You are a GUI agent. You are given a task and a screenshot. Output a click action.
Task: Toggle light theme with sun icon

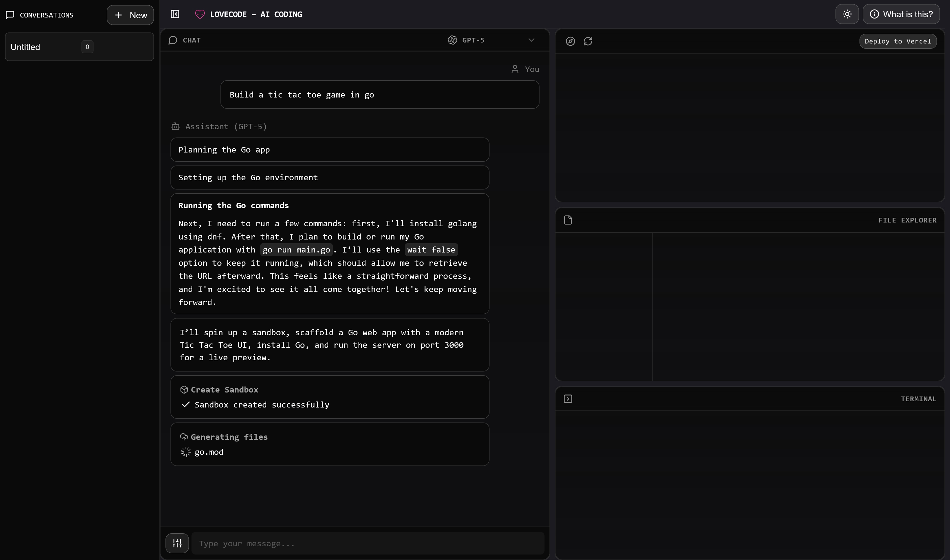click(847, 14)
